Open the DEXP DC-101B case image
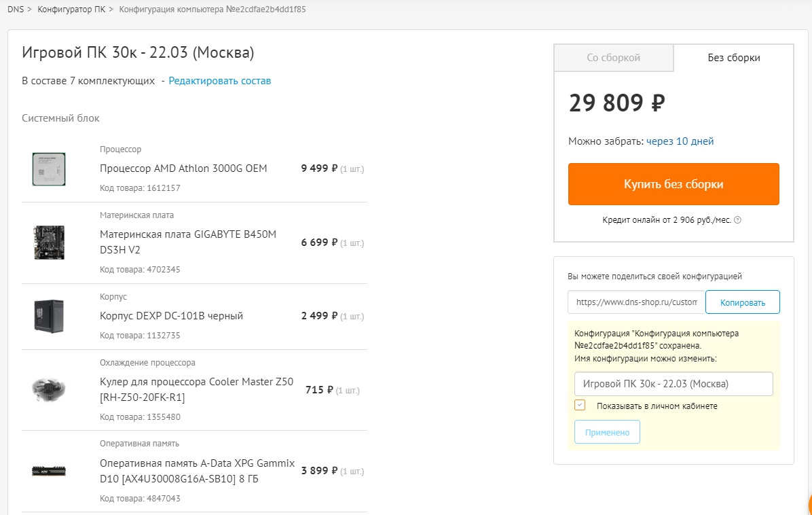Viewport: 812px width, 515px height. (x=49, y=316)
